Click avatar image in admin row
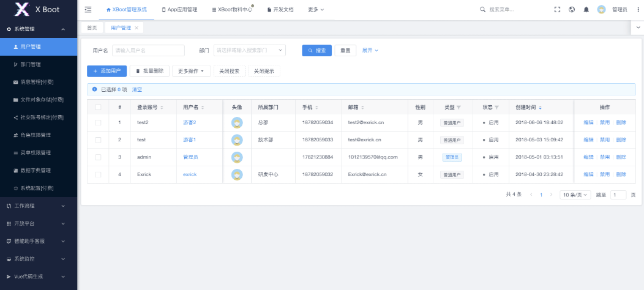The width and height of the screenshot is (644, 290). pos(236,157)
